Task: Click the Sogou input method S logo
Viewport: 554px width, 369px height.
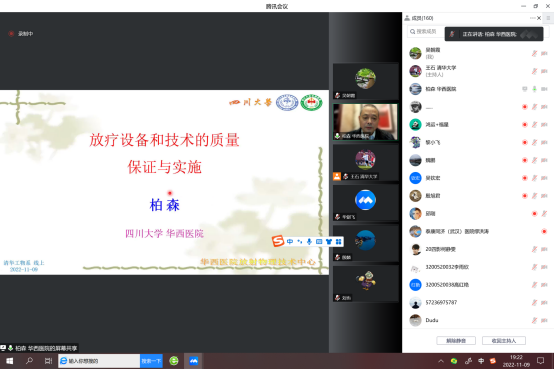Action: point(278,241)
